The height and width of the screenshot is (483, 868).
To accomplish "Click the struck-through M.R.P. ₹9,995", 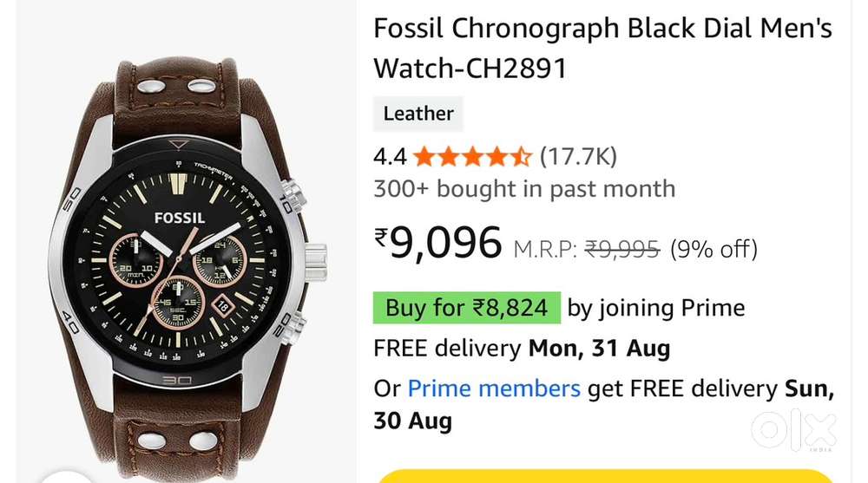I will click(587, 250).
